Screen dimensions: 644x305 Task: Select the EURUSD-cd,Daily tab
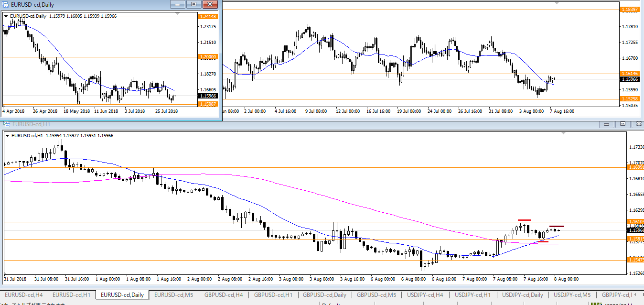pyautogui.click(x=122, y=295)
